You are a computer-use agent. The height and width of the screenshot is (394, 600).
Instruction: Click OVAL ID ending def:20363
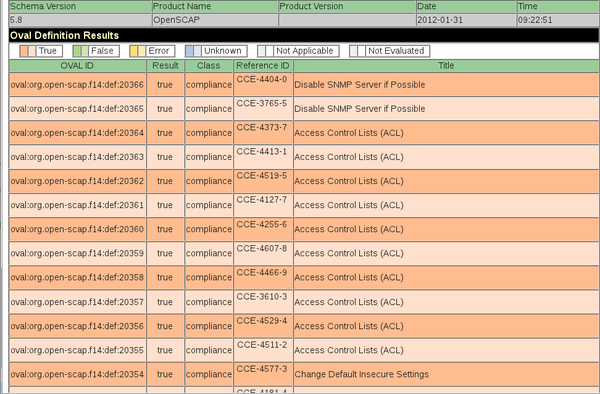[x=77, y=157]
